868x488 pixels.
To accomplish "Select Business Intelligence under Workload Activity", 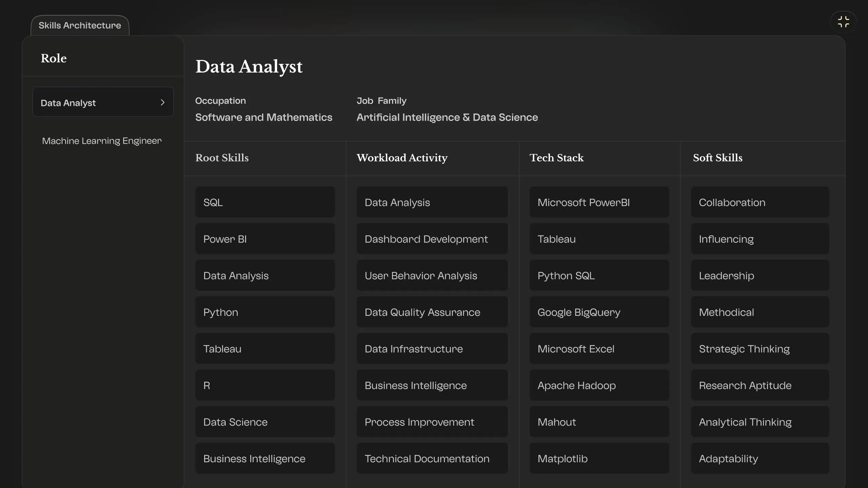I will click(x=432, y=385).
